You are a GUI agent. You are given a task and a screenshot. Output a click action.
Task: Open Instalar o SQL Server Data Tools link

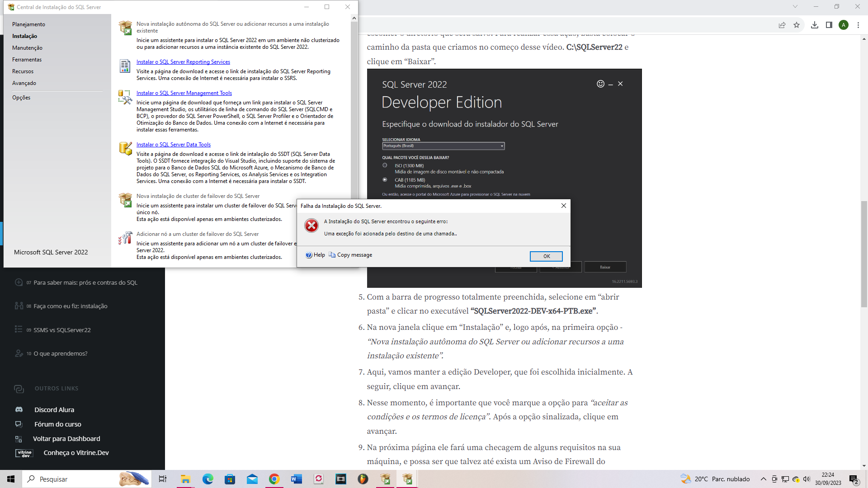tap(174, 145)
